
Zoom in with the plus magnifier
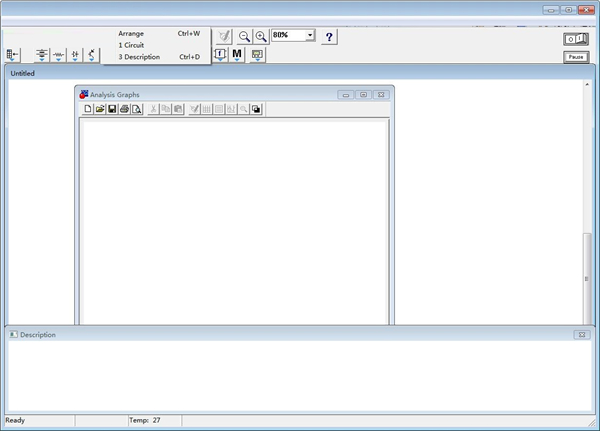261,37
